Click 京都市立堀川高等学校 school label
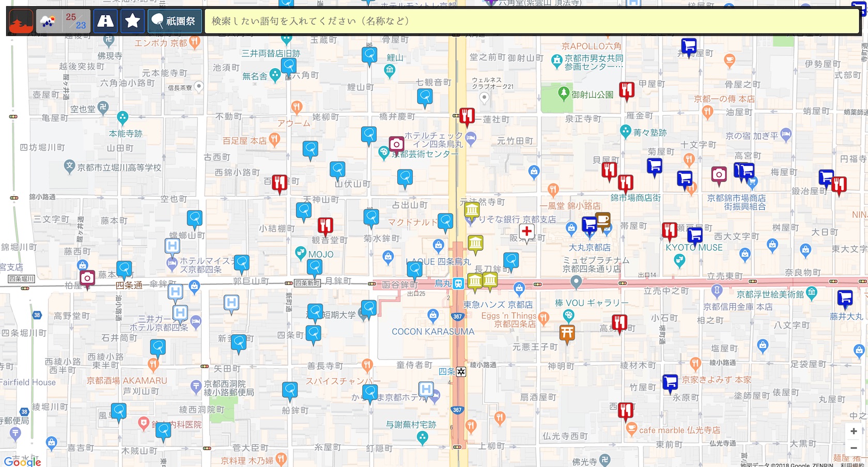Viewport: 868px width, 467px height. click(x=119, y=167)
